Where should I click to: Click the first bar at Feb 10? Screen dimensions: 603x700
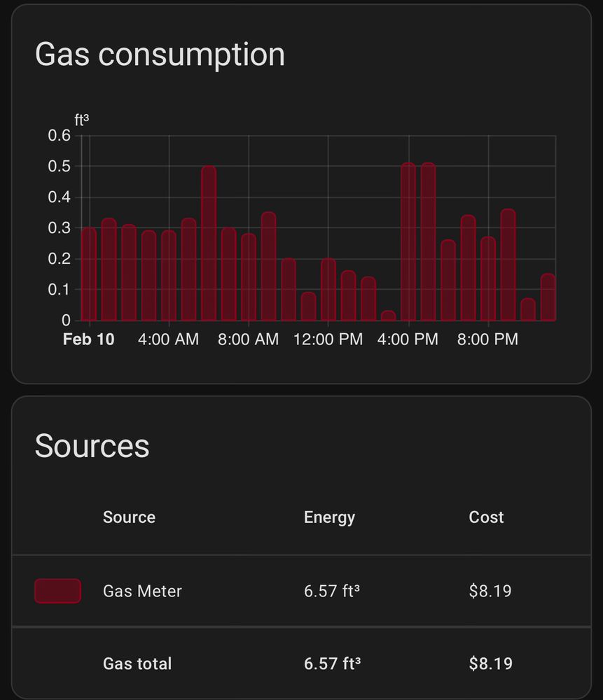(x=89, y=274)
